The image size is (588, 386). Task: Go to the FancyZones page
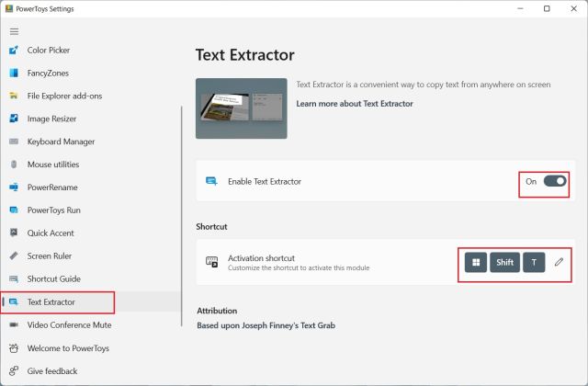pos(91,73)
